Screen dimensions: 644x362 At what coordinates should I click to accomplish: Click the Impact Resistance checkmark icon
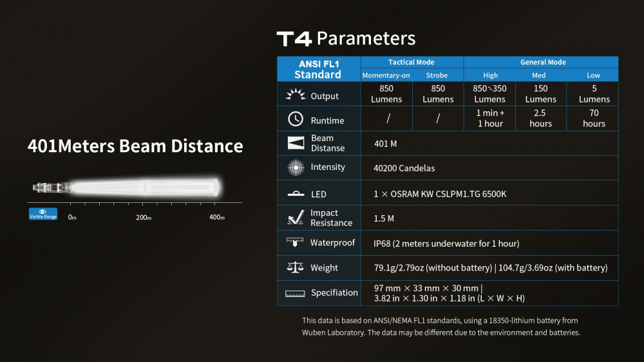click(x=295, y=218)
